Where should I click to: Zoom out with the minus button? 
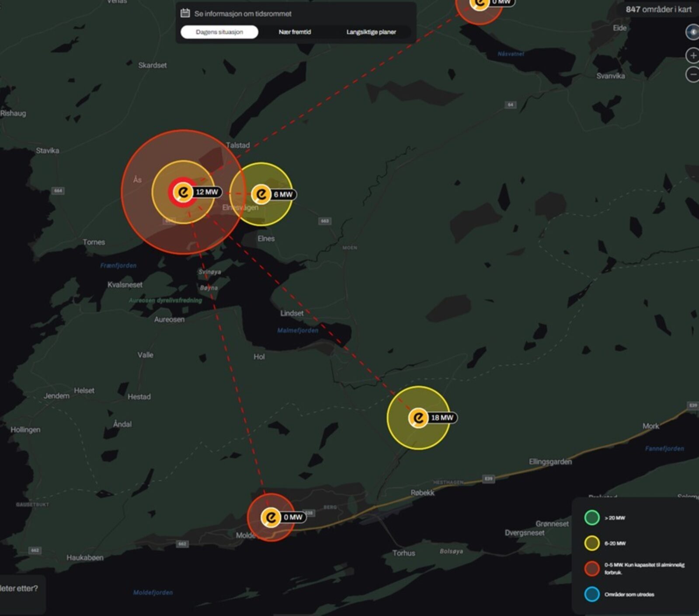692,74
